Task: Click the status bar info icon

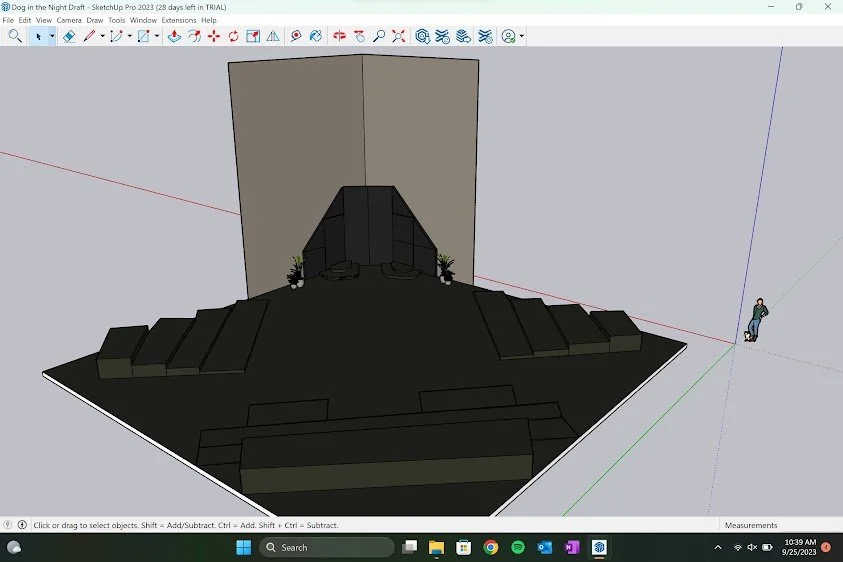Action: 22,524
